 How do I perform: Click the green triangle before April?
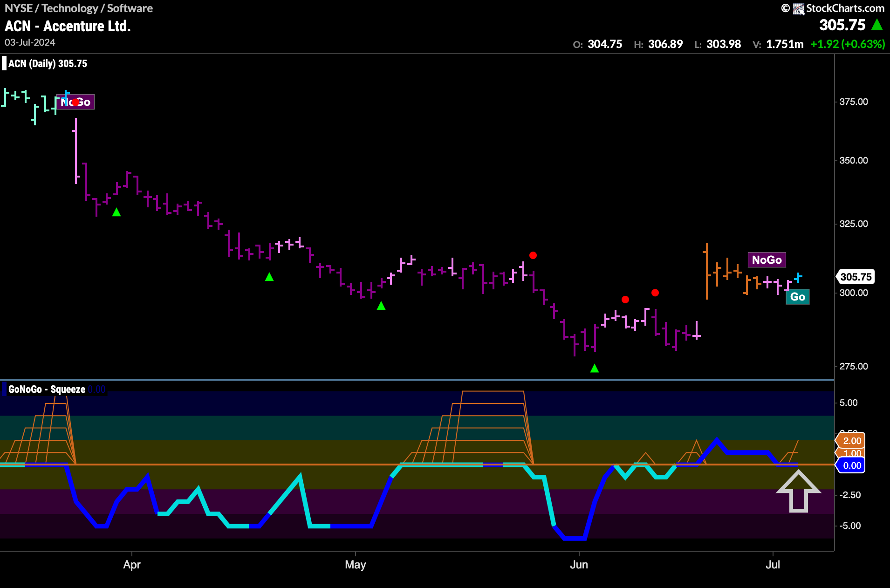pyautogui.click(x=116, y=212)
